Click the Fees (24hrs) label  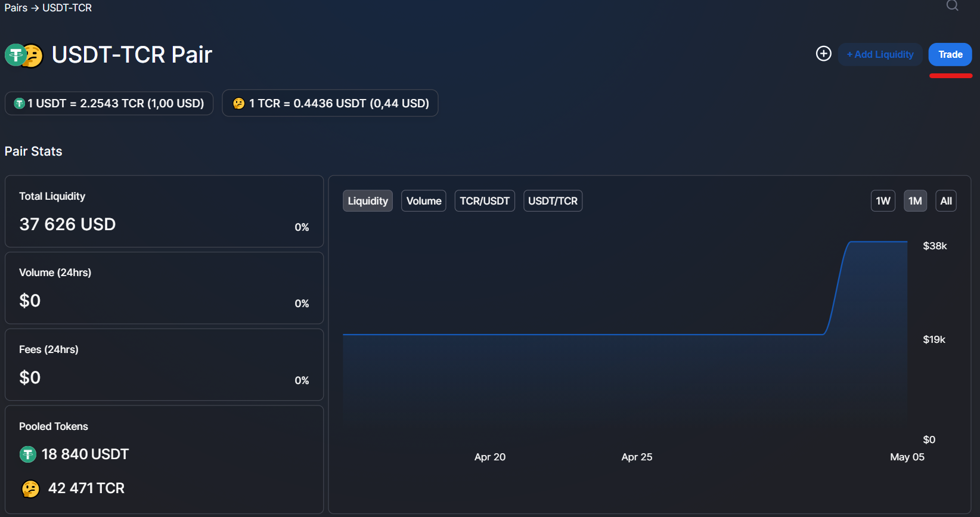(49, 349)
